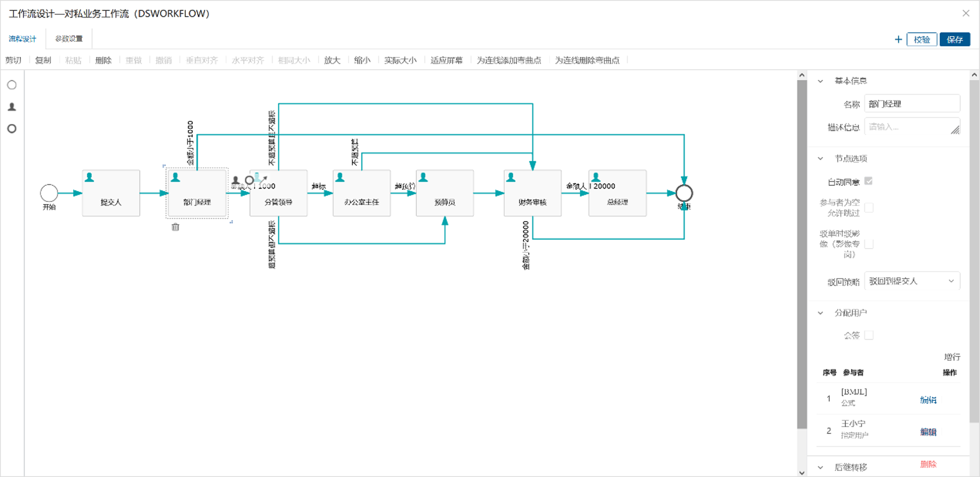Select the start event circle in palette
Image resolution: width=980 pixels, height=477 pixels.
11,85
